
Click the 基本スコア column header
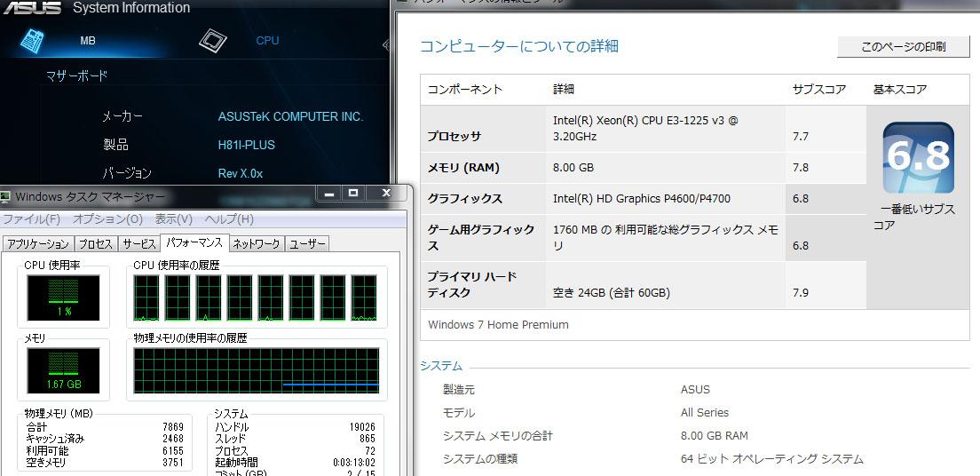pos(900,90)
